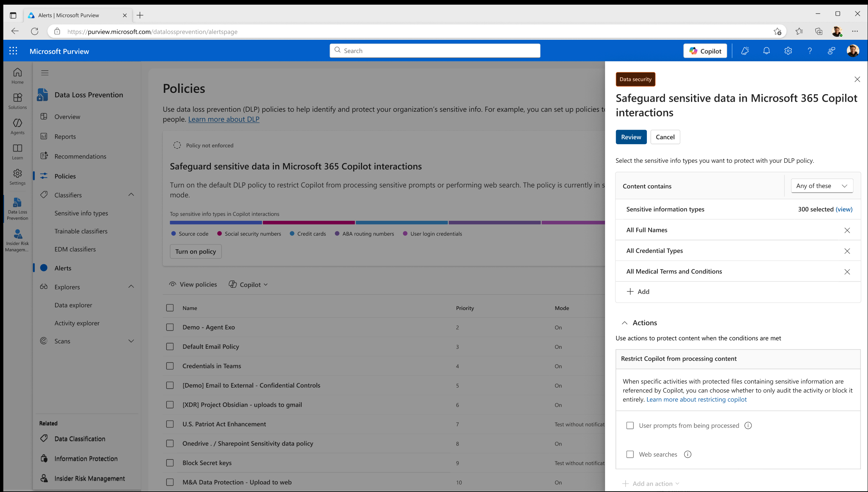Select the checkbox for 'Credentials in Teams'

[x=170, y=366]
